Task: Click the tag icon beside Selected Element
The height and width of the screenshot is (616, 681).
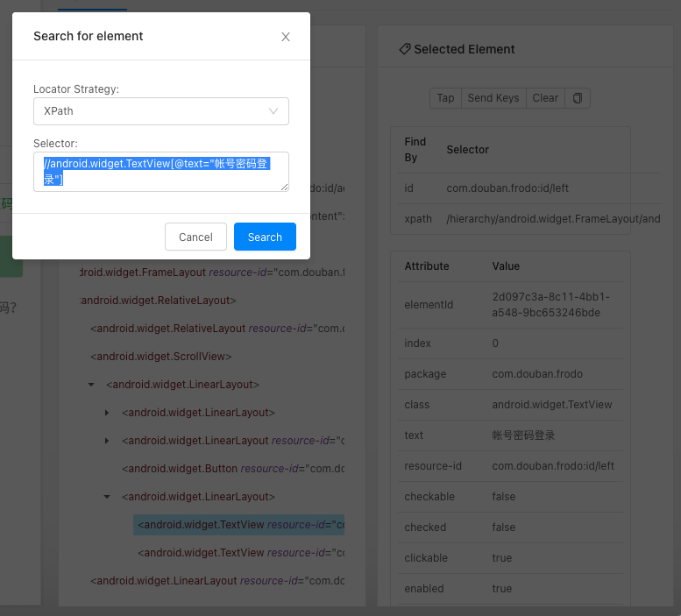Action: [404, 49]
